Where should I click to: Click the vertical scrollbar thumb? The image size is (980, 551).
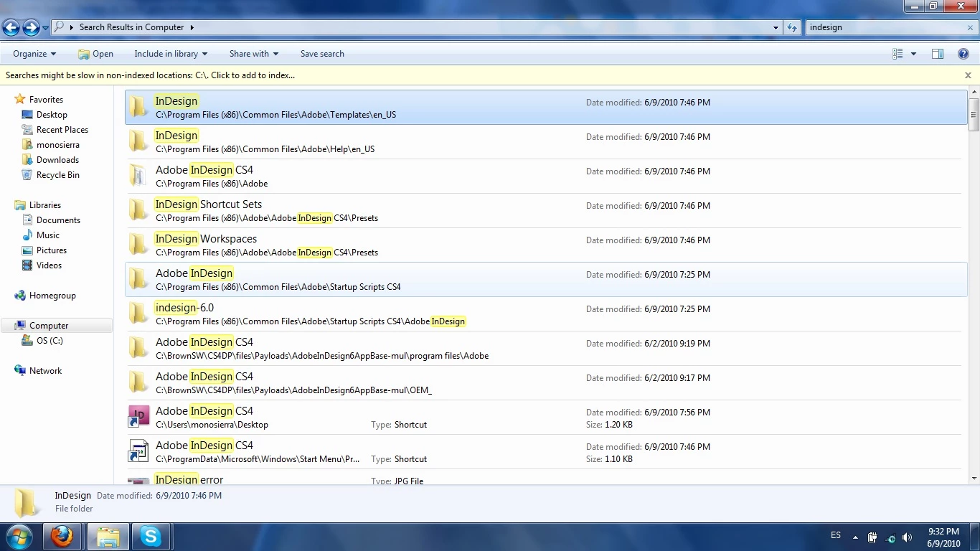click(x=974, y=115)
